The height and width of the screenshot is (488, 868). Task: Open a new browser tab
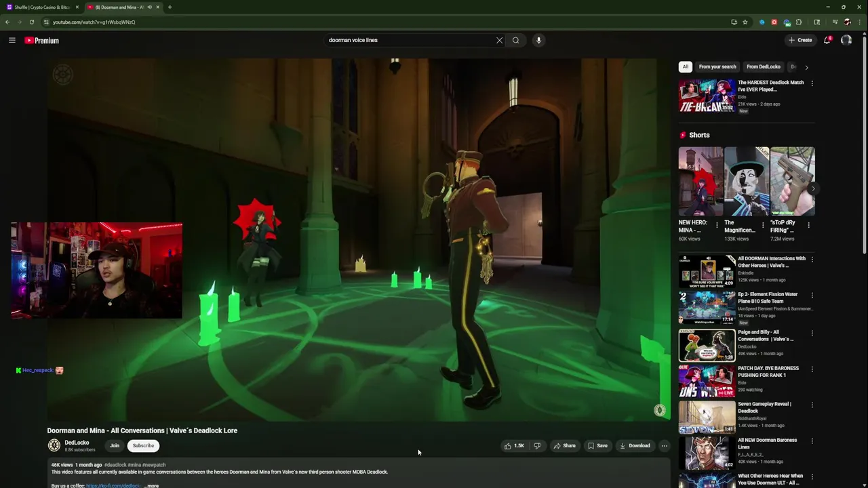[170, 7]
